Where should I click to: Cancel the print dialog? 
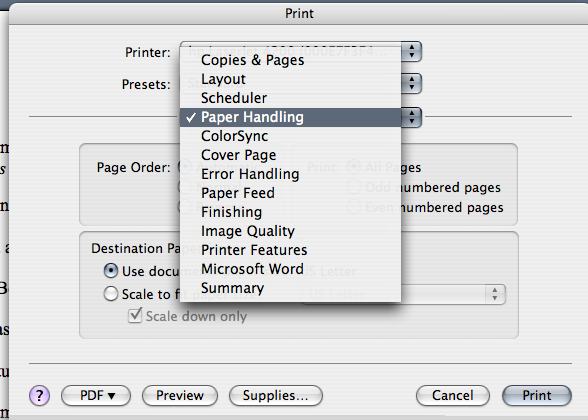pyautogui.click(x=453, y=396)
